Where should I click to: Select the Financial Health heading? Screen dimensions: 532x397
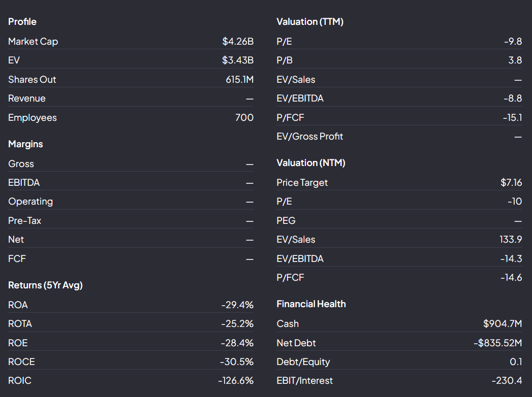tap(311, 304)
